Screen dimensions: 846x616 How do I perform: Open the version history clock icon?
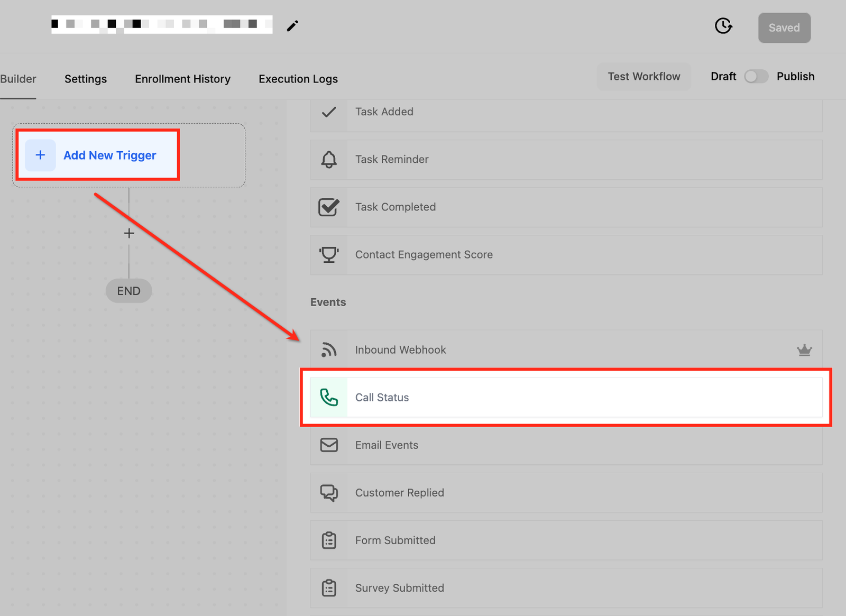pos(723,26)
